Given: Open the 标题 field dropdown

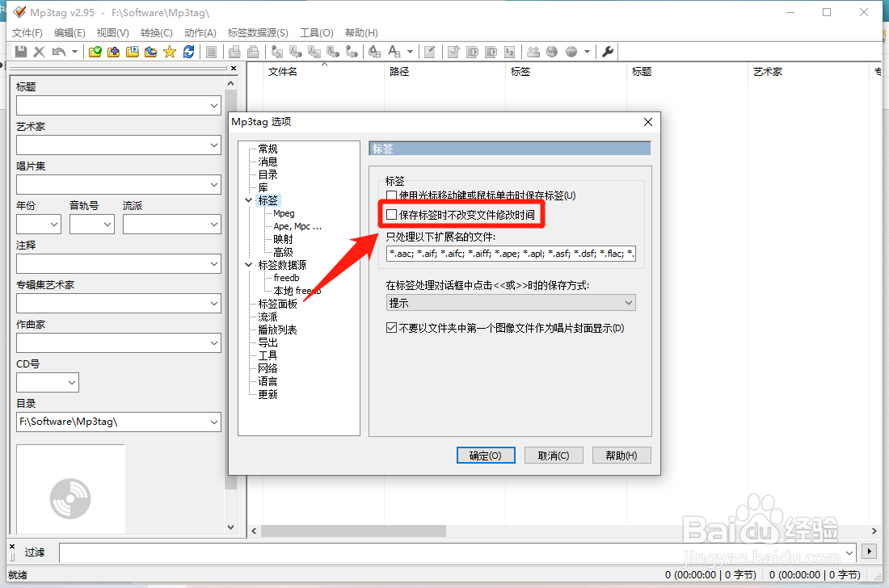Looking at the screenshot, I should (213, 105).
